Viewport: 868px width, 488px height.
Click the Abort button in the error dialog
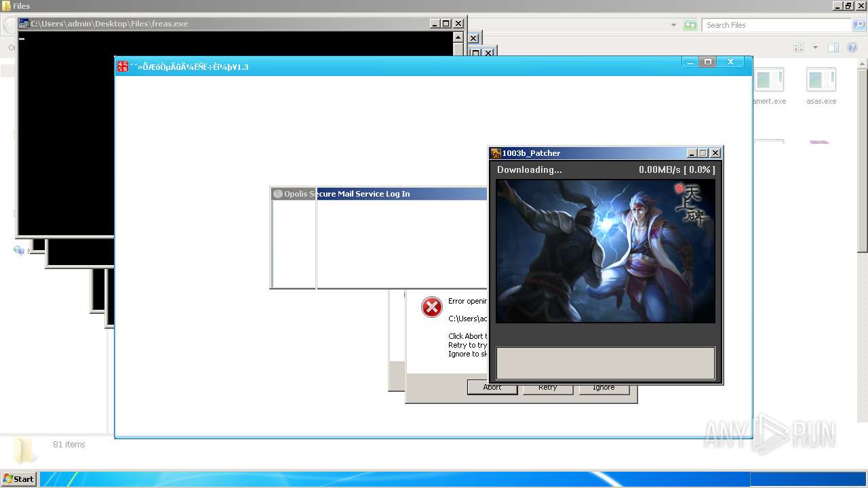(492, 388)
